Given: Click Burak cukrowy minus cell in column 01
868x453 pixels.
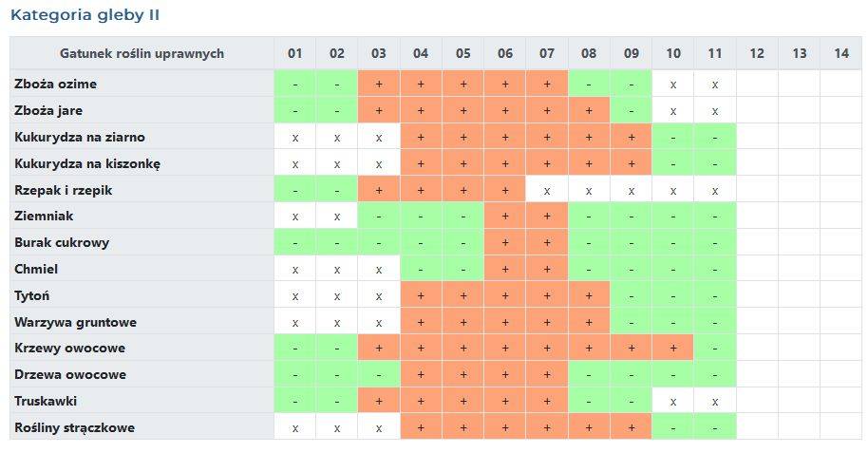Looking at the screenshot, I should click(295, 242).
